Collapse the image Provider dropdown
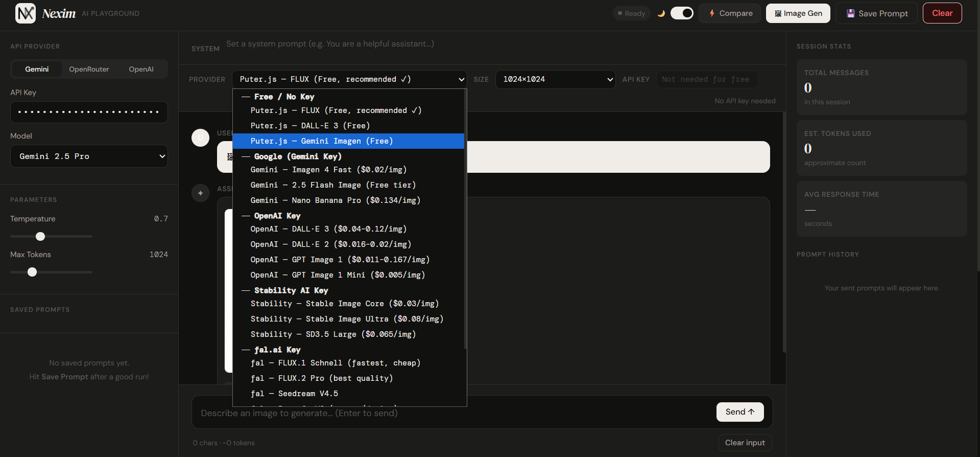 (x=349, y=79)
